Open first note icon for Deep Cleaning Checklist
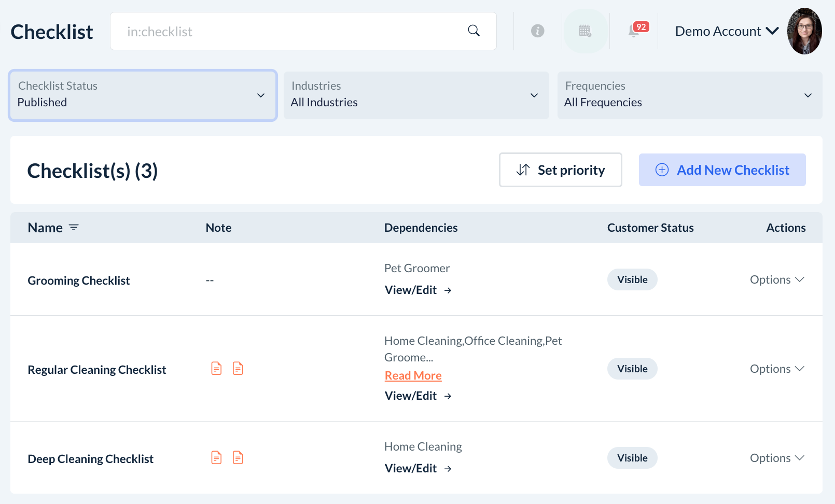 (x=216, y=458)
